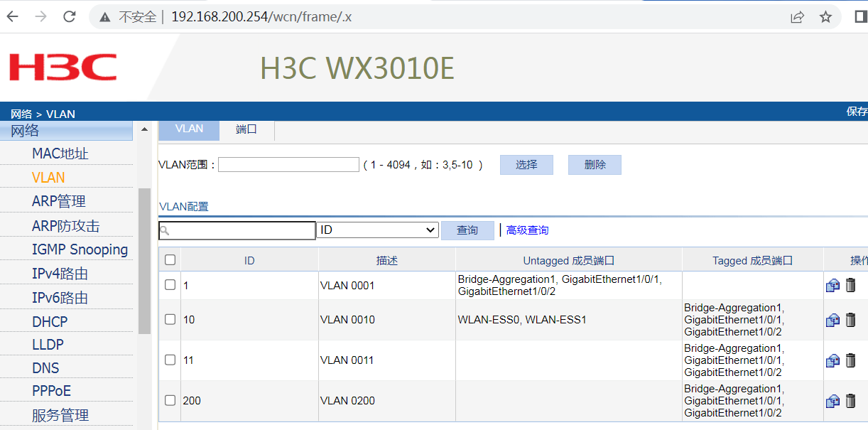Click the search magnifier icon in query box
Image resolution: width=868 pixels, height=430 pixels.
[164, 230]
